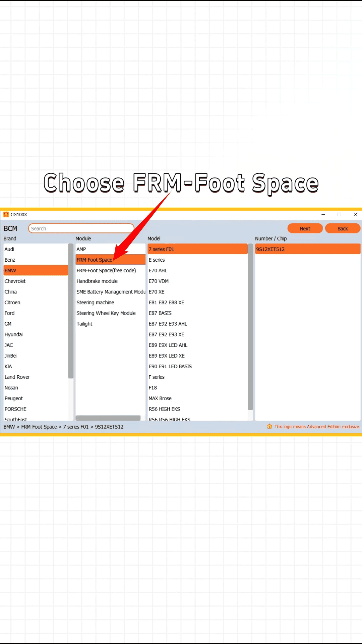The width and height of the screenshot is (362, 644).
Task: Click the Model list vertical scrollbar
Action: coord(250,327)
